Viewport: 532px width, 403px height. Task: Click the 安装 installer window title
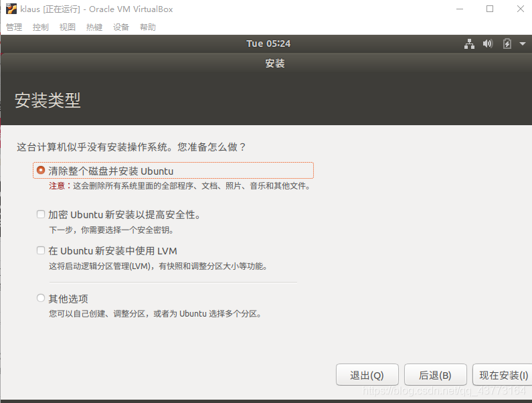coord(275,64)
